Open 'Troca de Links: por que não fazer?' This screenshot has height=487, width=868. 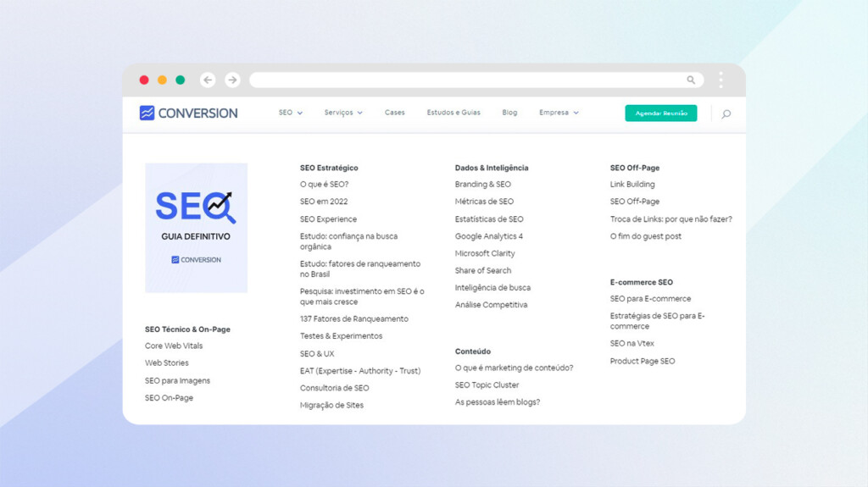click(671, 219)
